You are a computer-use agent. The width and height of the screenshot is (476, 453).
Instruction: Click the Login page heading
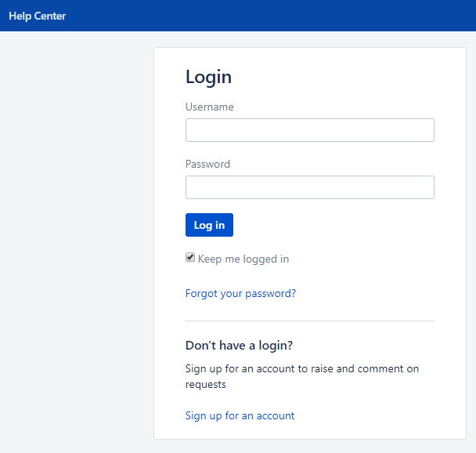pos(208,77)
